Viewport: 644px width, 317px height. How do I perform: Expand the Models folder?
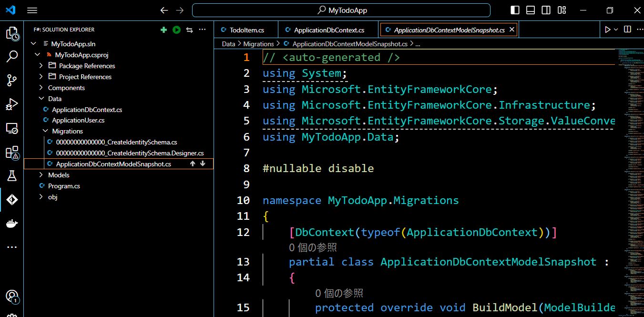tap(41, 174)
